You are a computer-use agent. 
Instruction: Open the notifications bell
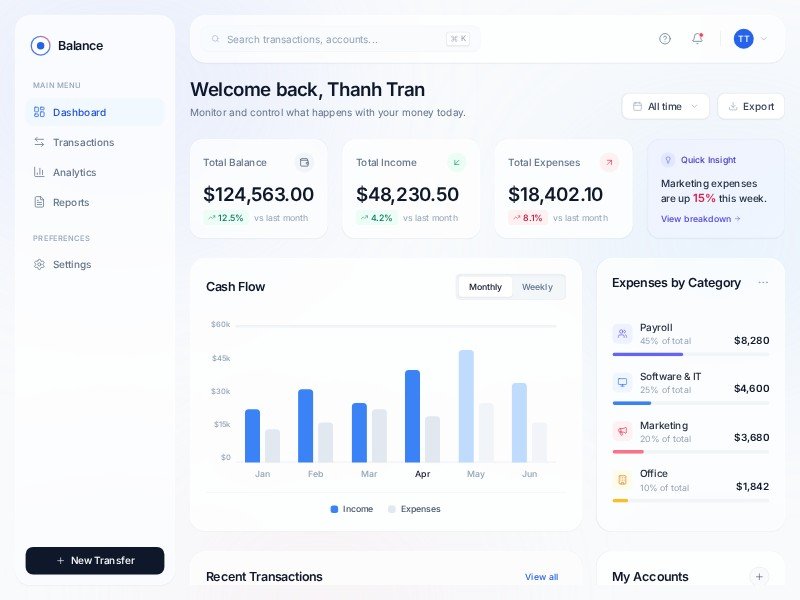click(697, 39)
